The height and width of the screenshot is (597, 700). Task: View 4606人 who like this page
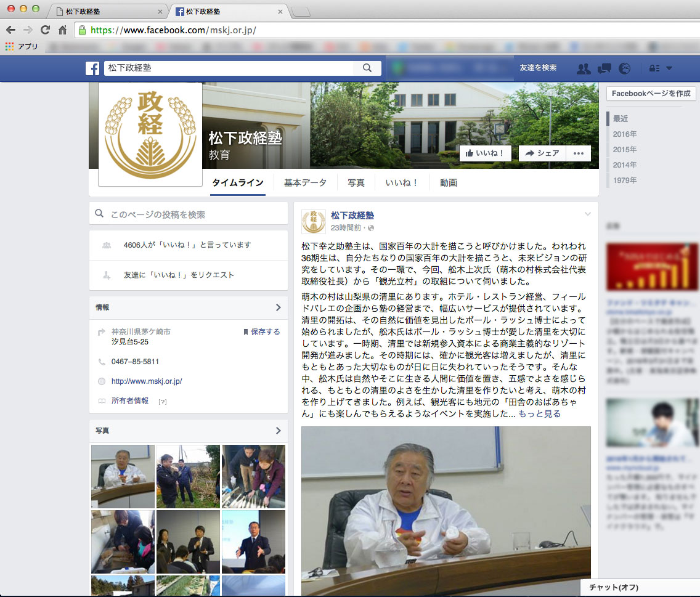(x=187, y=245)
